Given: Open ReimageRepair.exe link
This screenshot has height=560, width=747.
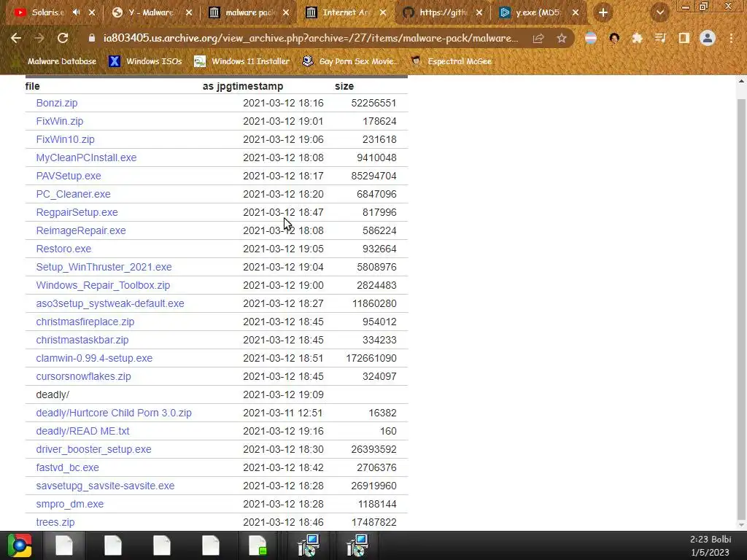Looking at the screenshot, I should pyautogui.click(x=81, y=230).
